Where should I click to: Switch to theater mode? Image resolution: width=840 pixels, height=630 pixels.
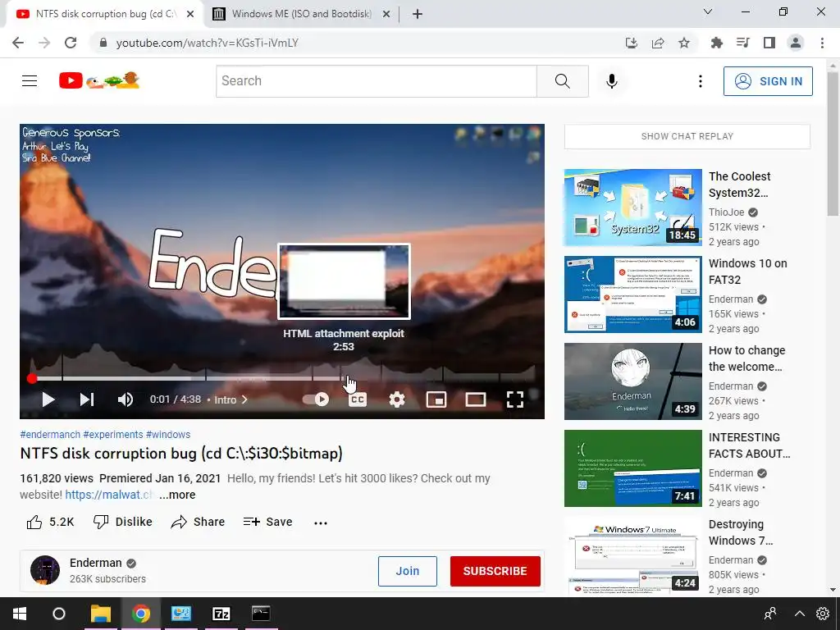coord(476,399)
